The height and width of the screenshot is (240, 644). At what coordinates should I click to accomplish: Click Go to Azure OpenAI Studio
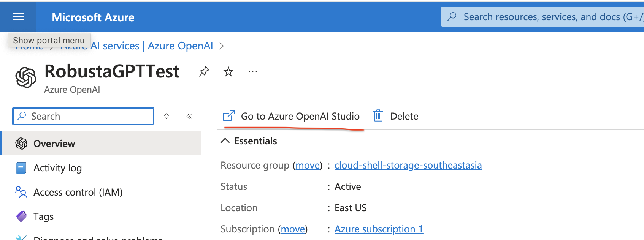(x=291, y=116)
